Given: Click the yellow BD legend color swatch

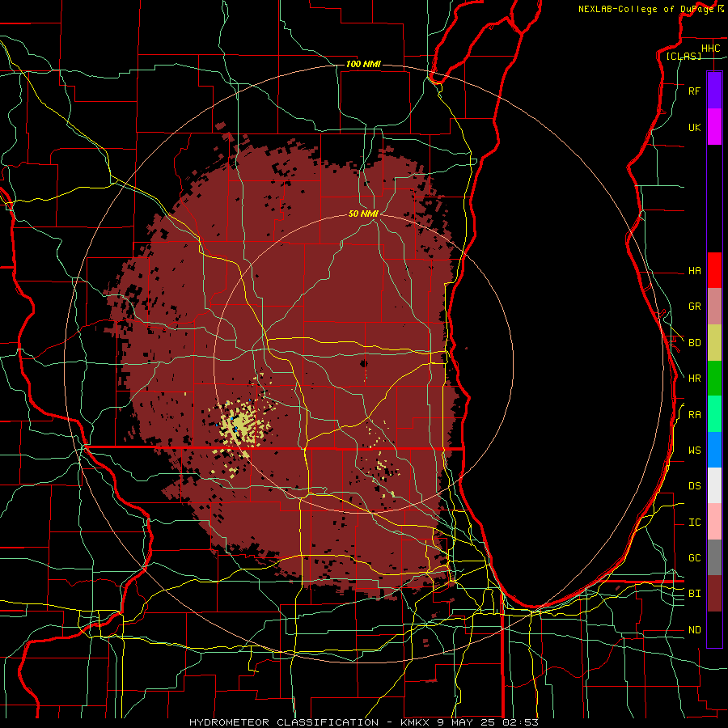Looking at the screenshot, I should click(714, 343).
